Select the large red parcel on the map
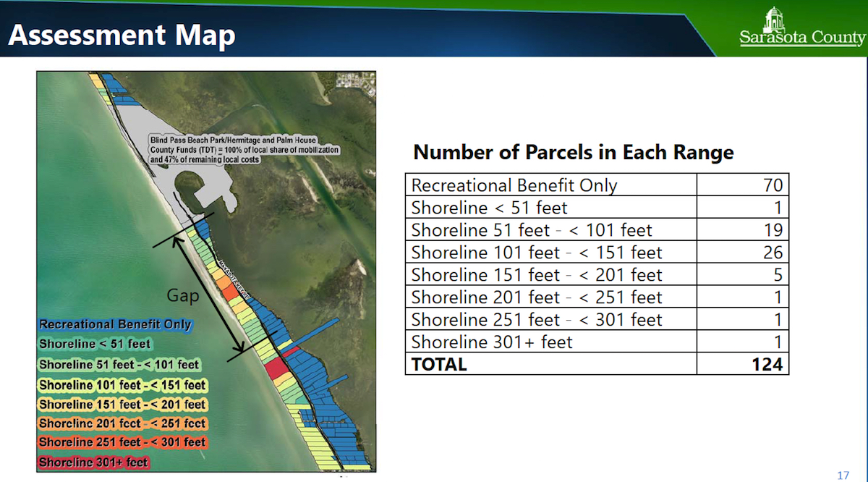Screen dimensions: 868x482 pos(277,370)
